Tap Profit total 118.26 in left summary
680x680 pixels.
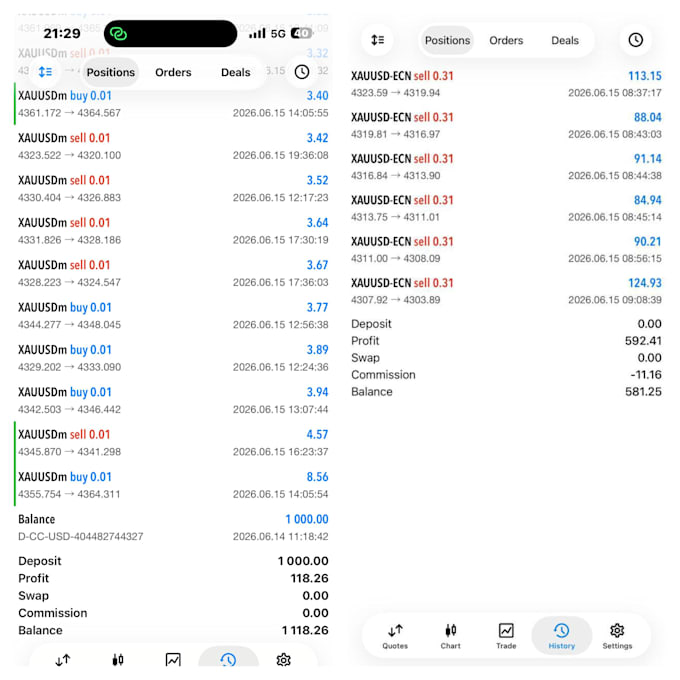click(309, 578)
